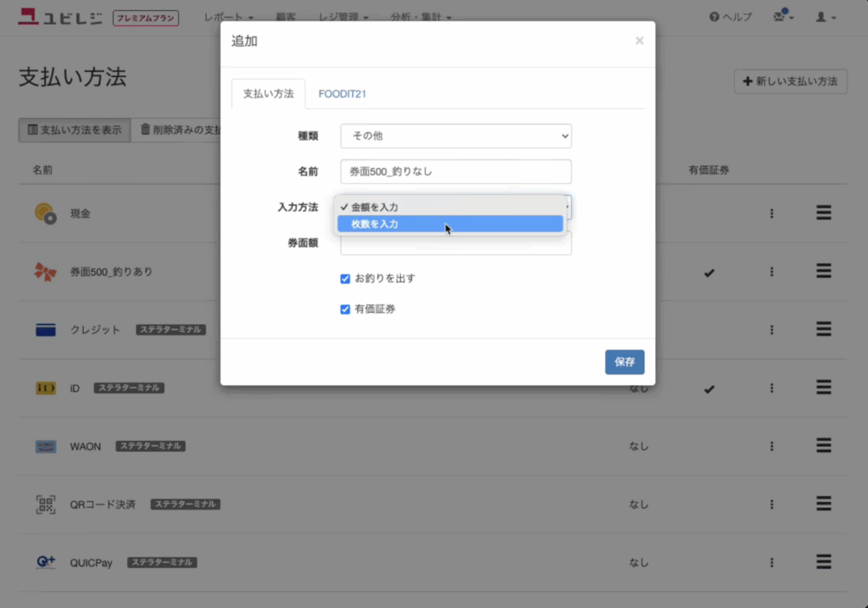This screenshot has width=868, height=608.
Task: Click the 保存 save button
Action: [x=624, y=362]
